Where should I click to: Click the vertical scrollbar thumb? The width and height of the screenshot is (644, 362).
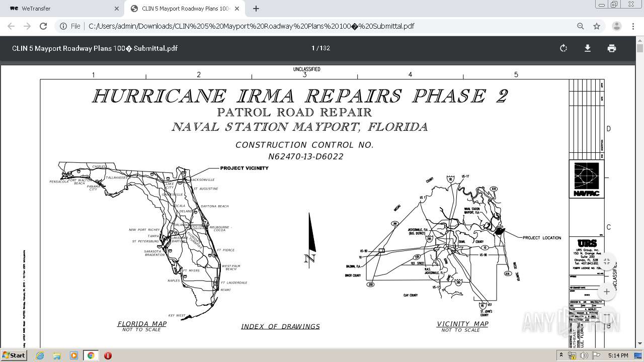click(640, 49)
